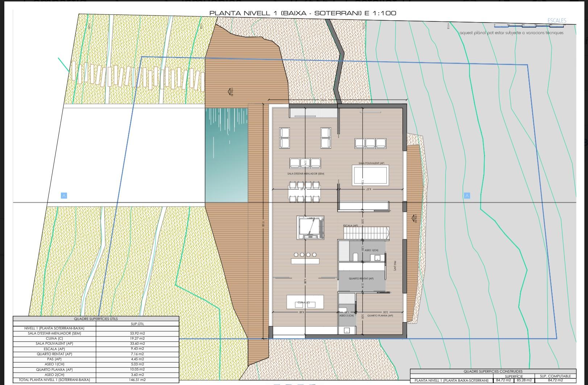Click the pool table in Sala Polivalent
The image size is (588, 385).
click(370, 175)
